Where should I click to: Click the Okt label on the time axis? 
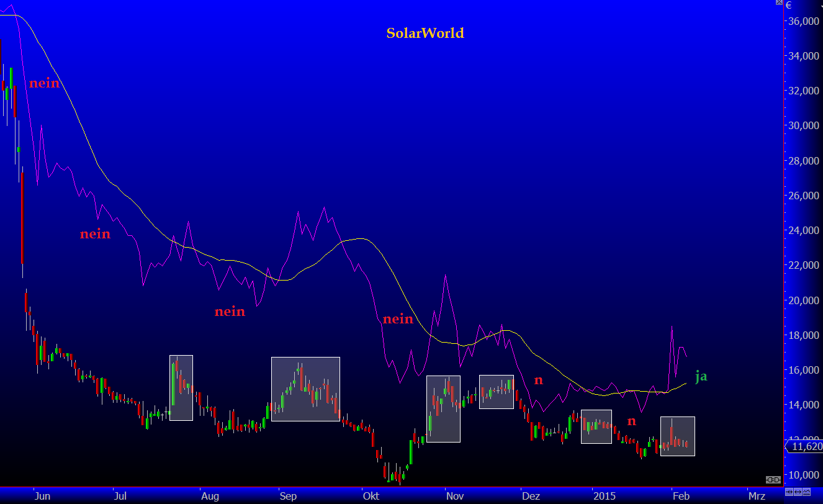371,496
